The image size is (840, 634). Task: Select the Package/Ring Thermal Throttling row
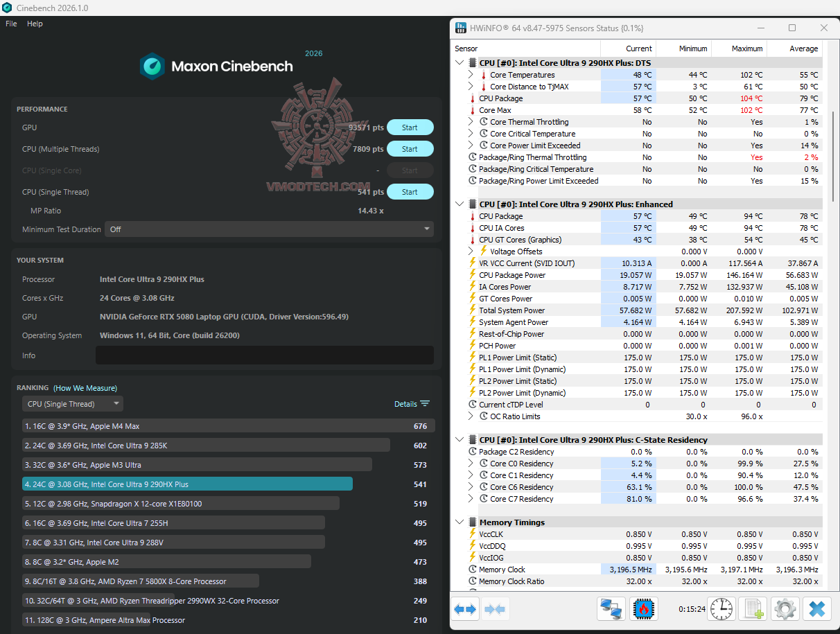click(638, 157)
